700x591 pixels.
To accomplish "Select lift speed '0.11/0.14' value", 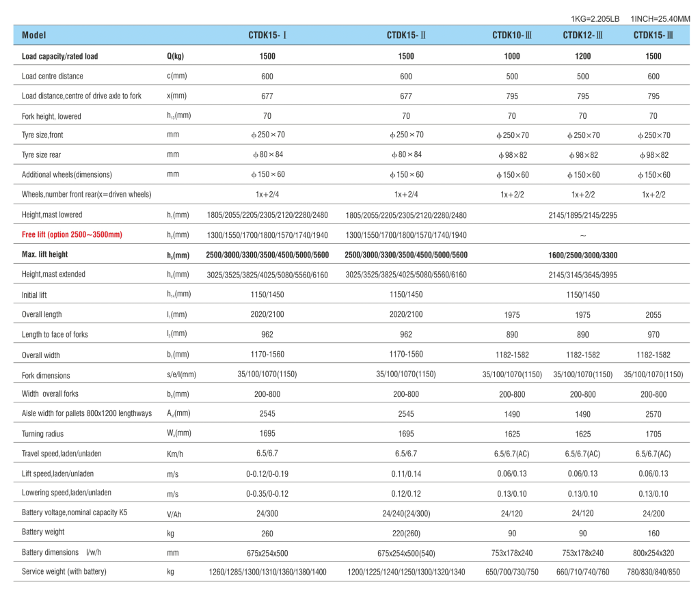I will tap(406, 473).
